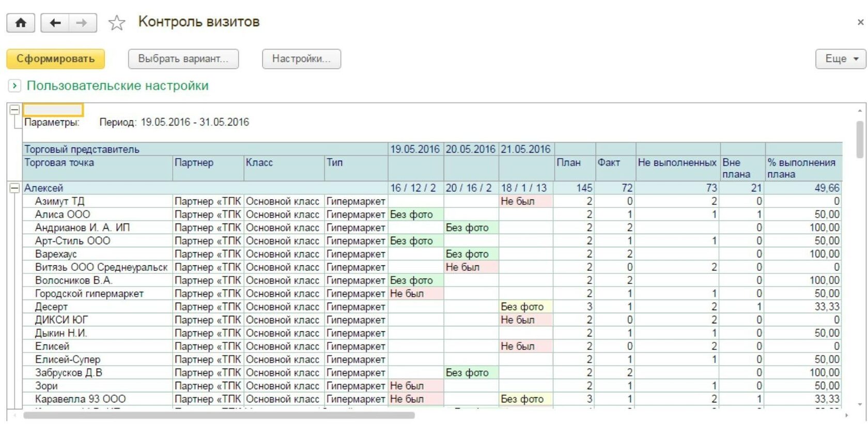Open Пользовательские настройки link
Viewport: 868px width, 424px height.
pos(118,86)
